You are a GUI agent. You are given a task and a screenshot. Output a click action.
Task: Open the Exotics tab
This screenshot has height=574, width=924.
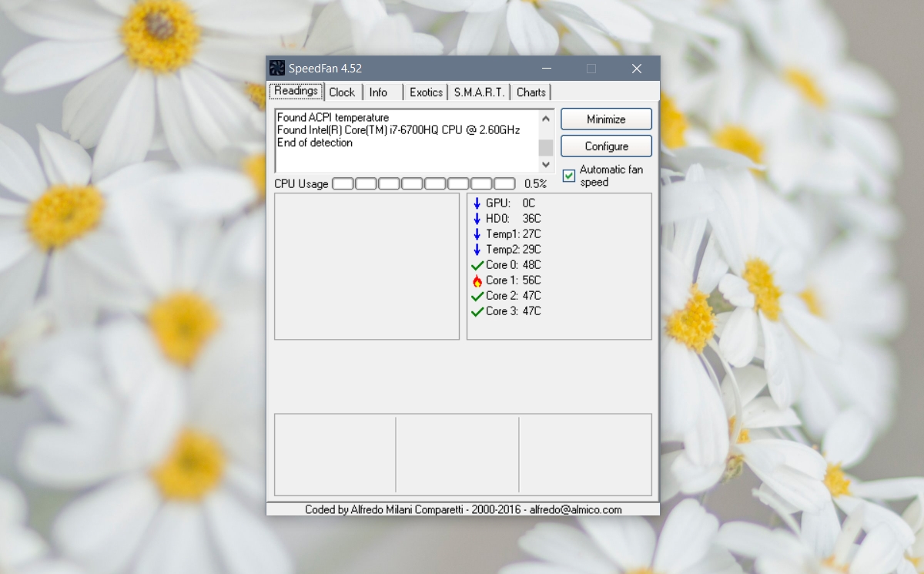425,91
